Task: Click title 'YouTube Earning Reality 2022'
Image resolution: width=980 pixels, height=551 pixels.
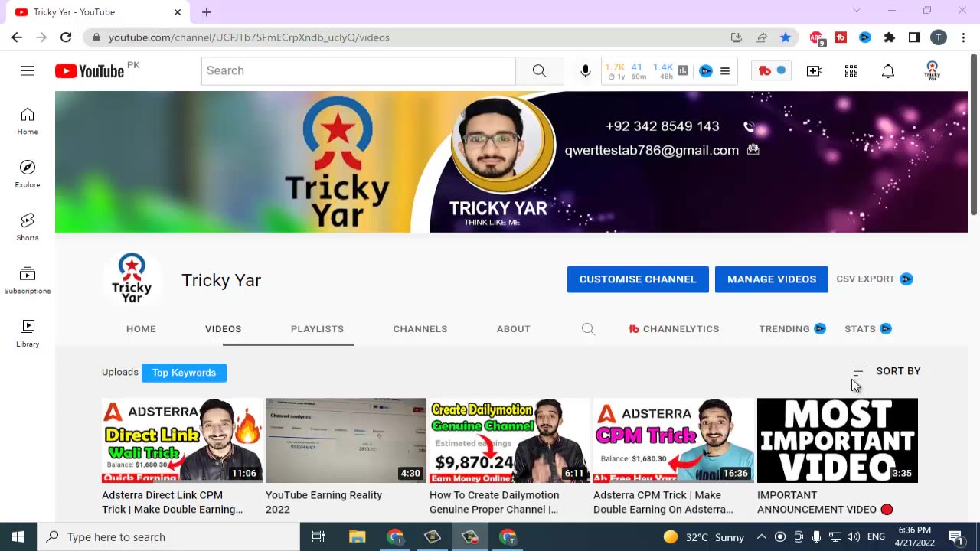Action: pyautogui.click(x=324, y=502)
